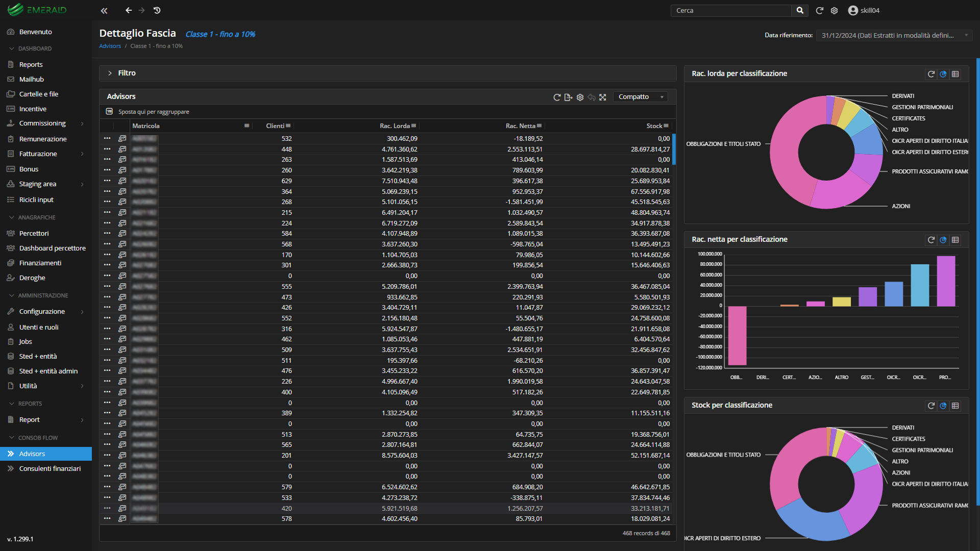This screenshot has width=980, height=551.
Task: Click the search magnifier button
Action: pos(800,10)
